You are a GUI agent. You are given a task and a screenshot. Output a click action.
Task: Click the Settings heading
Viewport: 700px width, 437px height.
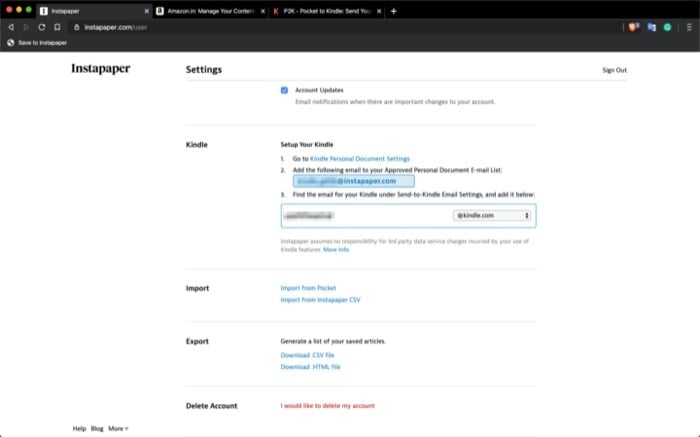[x=204, y=70]
